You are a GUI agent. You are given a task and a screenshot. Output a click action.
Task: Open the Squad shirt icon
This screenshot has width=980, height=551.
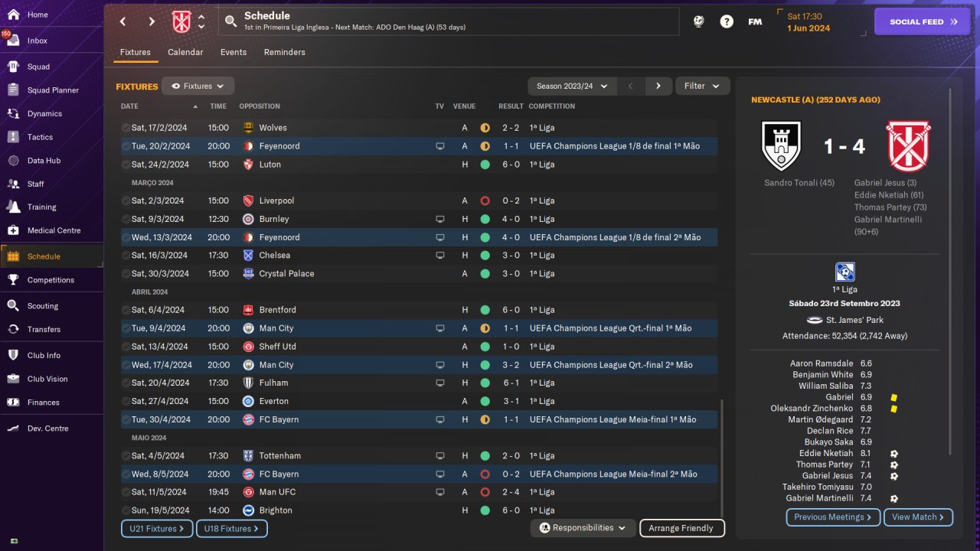pos(13,67)
